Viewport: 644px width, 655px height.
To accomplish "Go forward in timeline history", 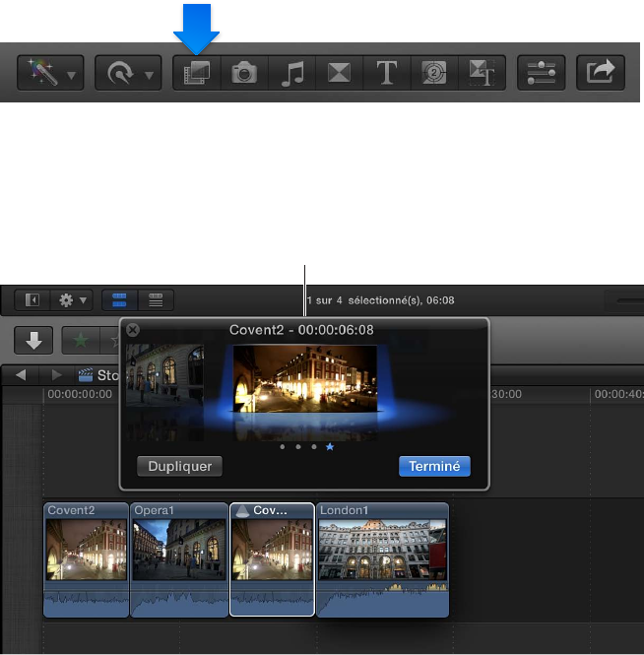I will pyautogui.click(x=56, y=374).
